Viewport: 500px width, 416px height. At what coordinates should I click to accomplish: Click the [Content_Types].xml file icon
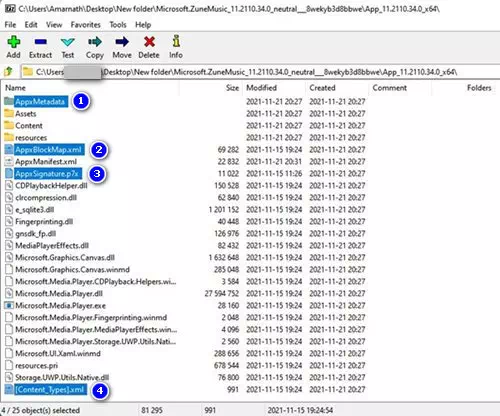pyautogui.click(x=9, y=390)
